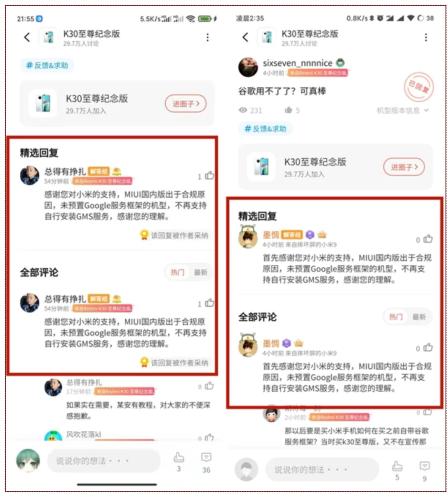Open #反馈&求助 tag on left screen
The height and width of the screenshot is (494, 448).
tap(47, 65)
